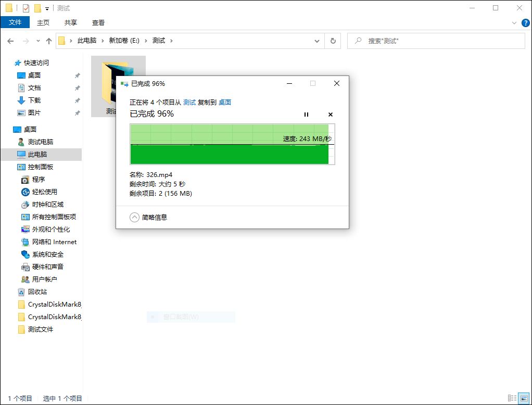Open 程序 control panel category
This screenshot has height=405, width=532.
(x=39, y=180)
